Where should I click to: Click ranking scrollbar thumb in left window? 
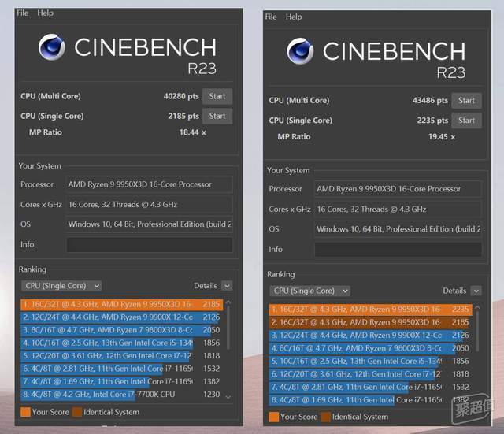228,327
